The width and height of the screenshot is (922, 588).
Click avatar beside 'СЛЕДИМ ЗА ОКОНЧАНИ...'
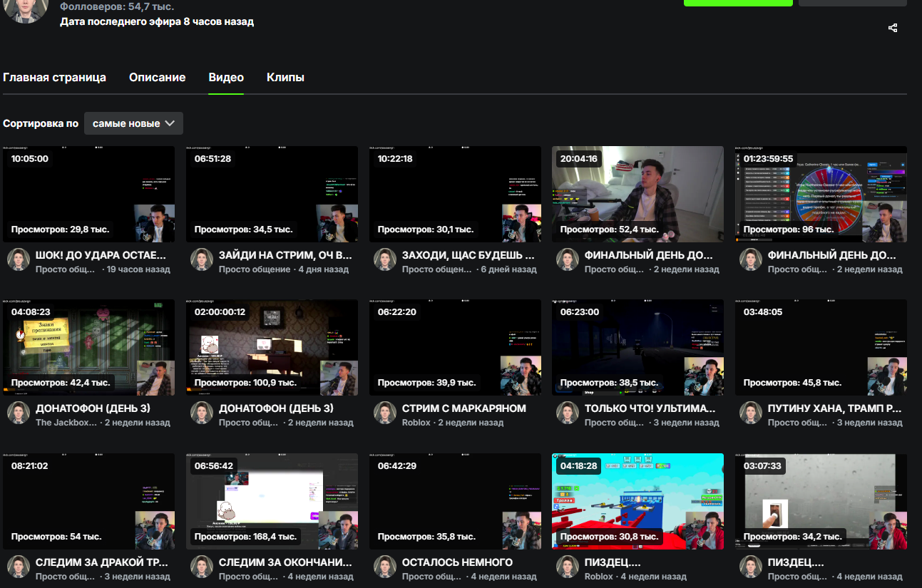coord(202,567)
